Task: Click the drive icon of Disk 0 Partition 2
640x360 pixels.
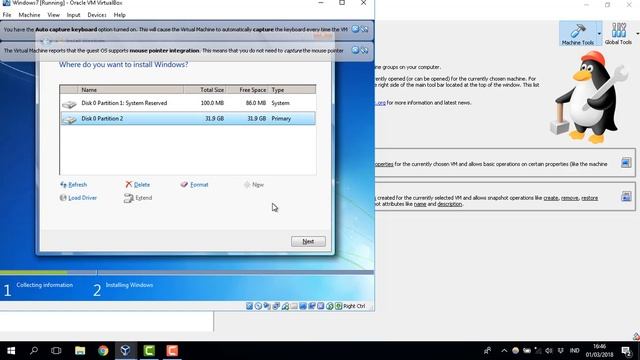Action: tap(69, 119)
